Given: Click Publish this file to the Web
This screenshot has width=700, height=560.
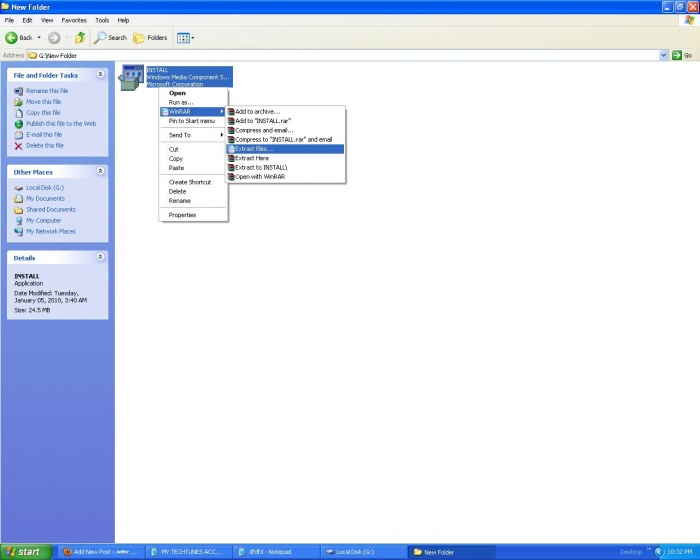Looking at the screenshot, I should coord(61,124).
